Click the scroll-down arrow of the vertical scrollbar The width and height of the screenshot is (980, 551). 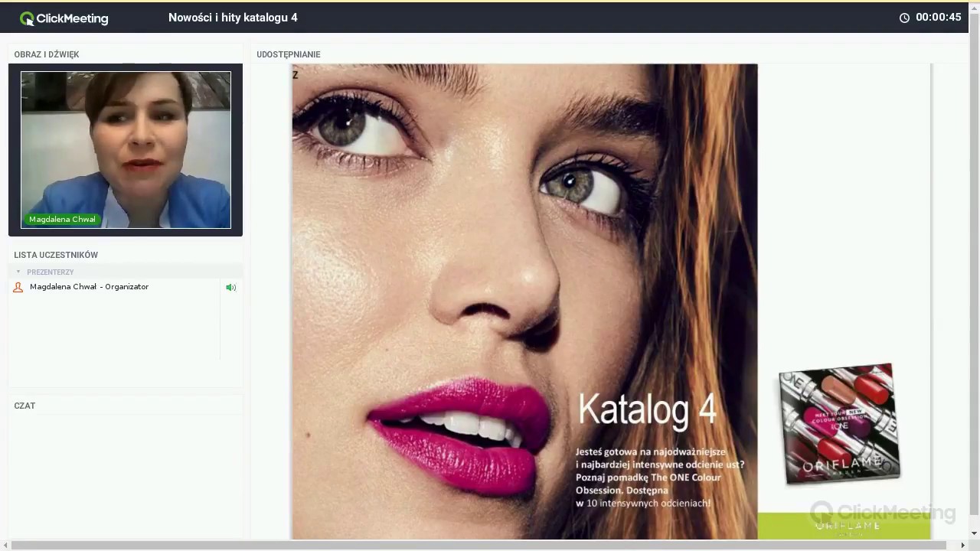pyautogui.click(x=975, y=533)
